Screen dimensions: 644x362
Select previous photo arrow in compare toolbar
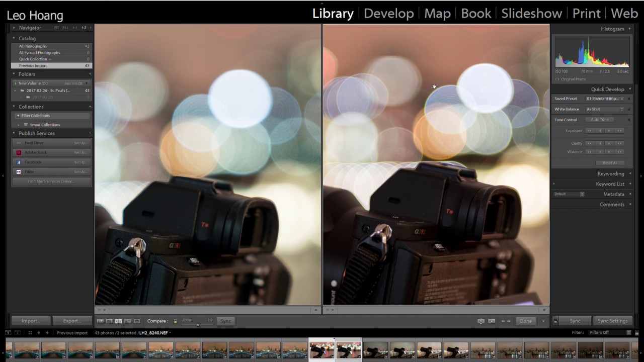coord(503,321)
